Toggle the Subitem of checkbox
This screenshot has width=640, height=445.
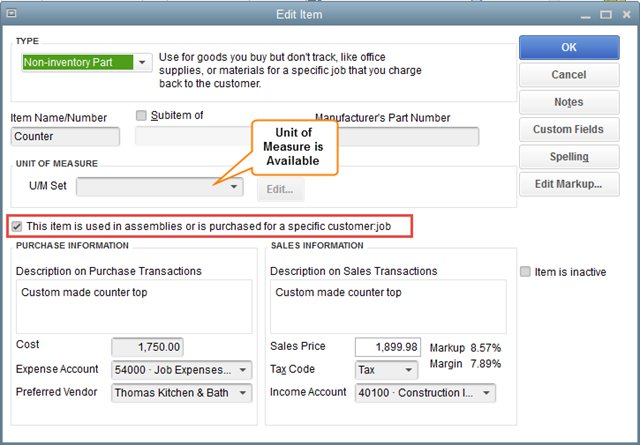point(141,116)
